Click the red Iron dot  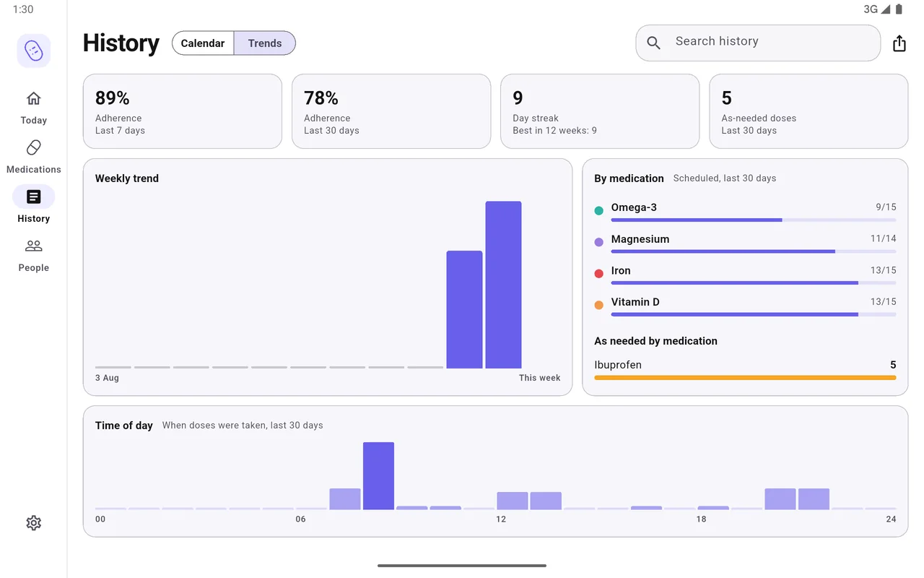tap(598, 274)
